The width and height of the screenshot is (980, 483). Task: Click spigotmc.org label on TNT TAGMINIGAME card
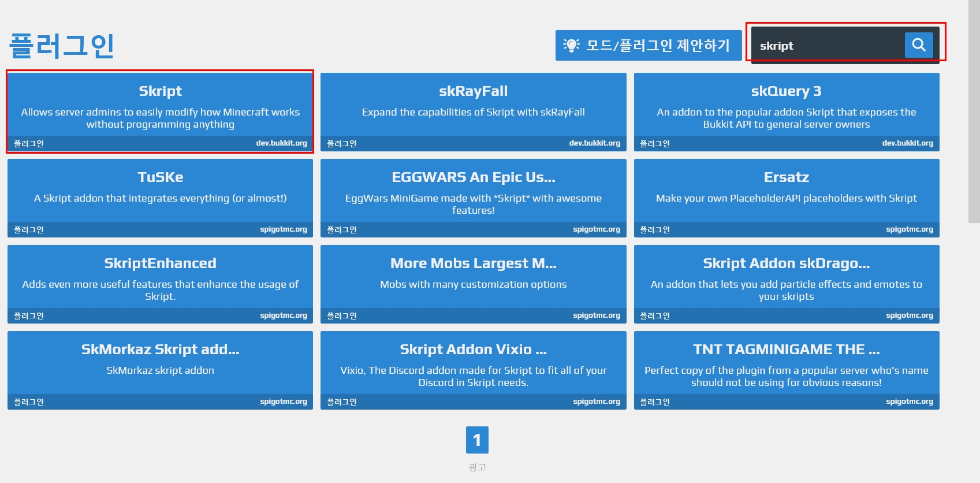[x=910, y=402]
